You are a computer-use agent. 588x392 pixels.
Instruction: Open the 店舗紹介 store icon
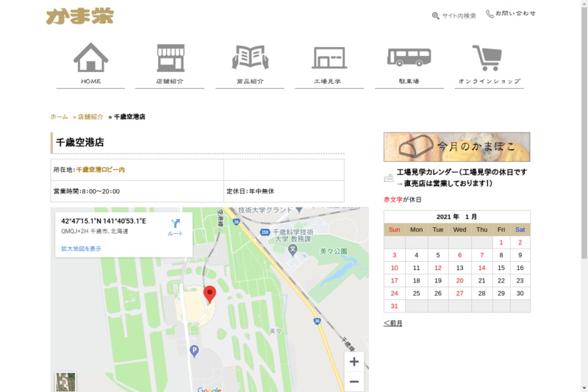[x=170, y=57]
